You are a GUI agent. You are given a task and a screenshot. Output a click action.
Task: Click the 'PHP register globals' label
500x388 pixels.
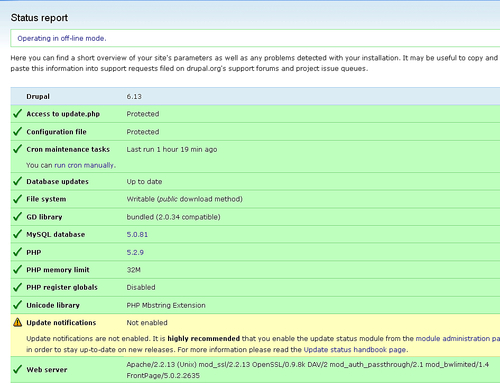(x=62, y=287)
